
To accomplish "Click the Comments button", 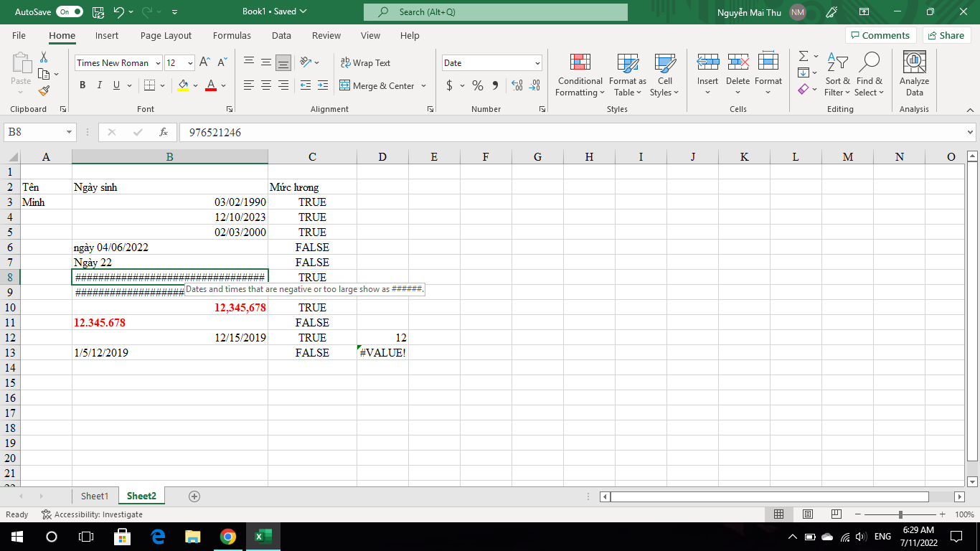I will click(x=880, y=35).
